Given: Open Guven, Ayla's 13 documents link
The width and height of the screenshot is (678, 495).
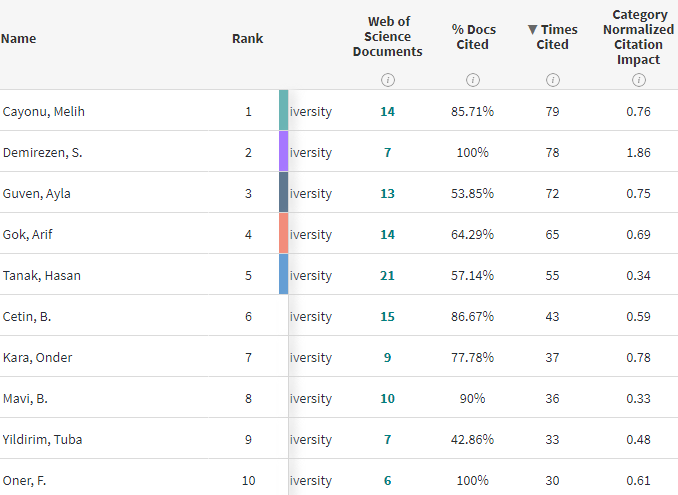Looking at the screenshot, I should pyautogui.click(x=388, y=193).
